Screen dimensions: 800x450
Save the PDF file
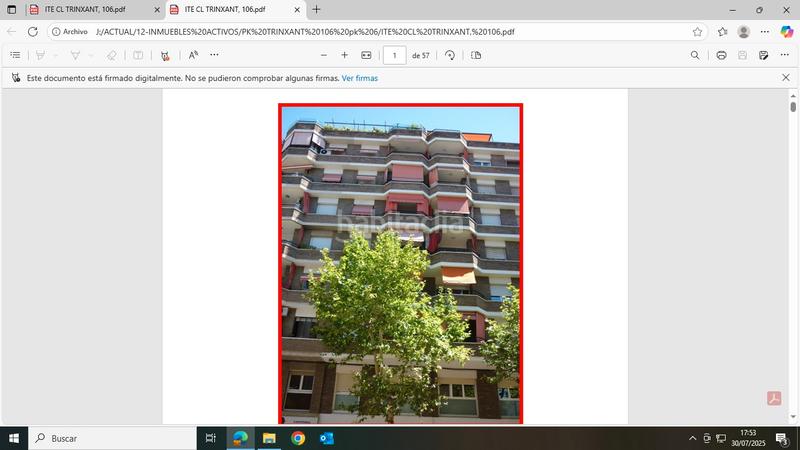click(x=742, y=55)
